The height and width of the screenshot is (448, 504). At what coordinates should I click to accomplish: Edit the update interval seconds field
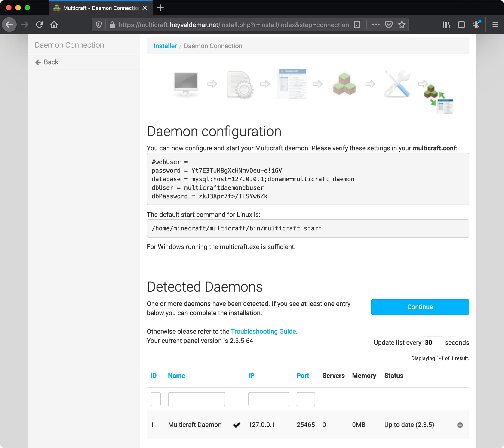click(432, 342)
